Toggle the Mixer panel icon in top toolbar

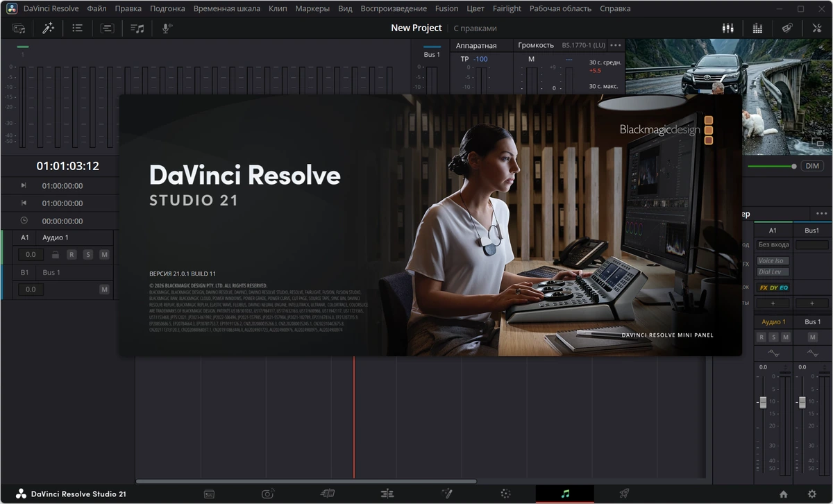(728, 28)
